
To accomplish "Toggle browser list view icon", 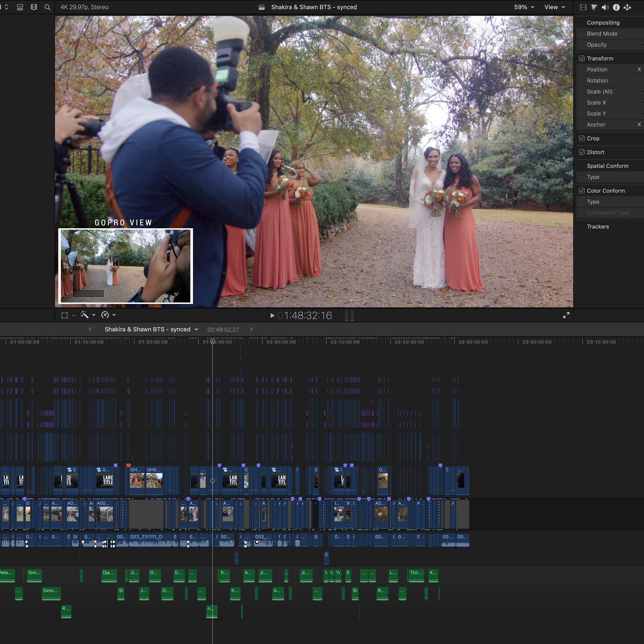I will pos(20,7).
